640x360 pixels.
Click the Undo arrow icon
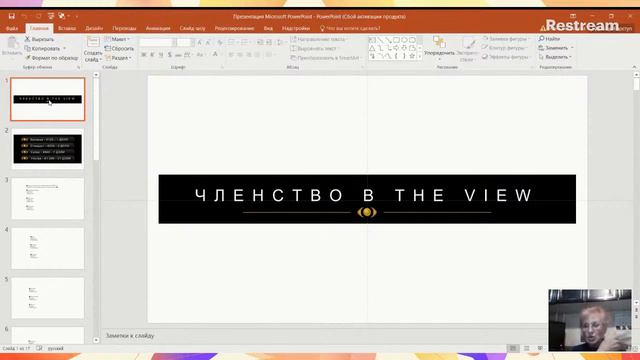24,16
